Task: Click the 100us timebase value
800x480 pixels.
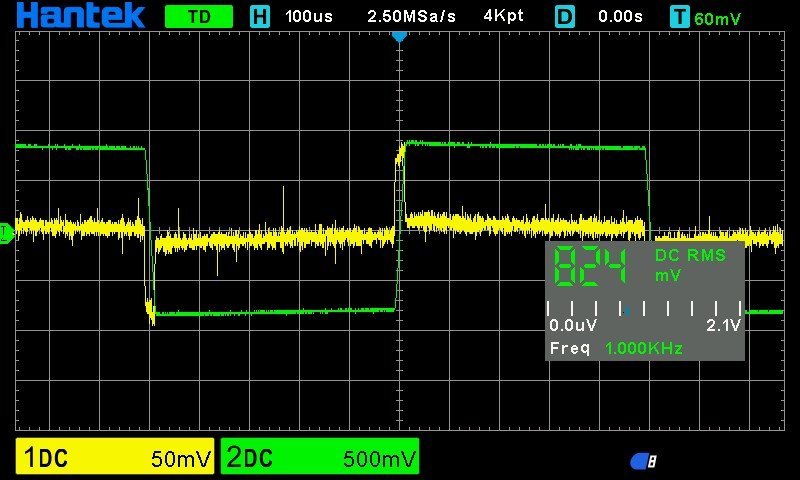Action: click(310, 17)
